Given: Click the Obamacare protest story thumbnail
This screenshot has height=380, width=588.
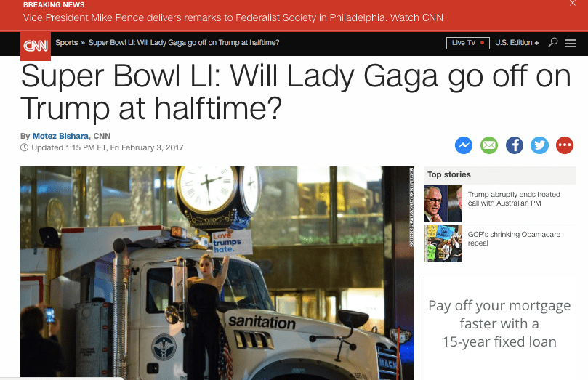Looking at the screenshot, I should (443, 243).
